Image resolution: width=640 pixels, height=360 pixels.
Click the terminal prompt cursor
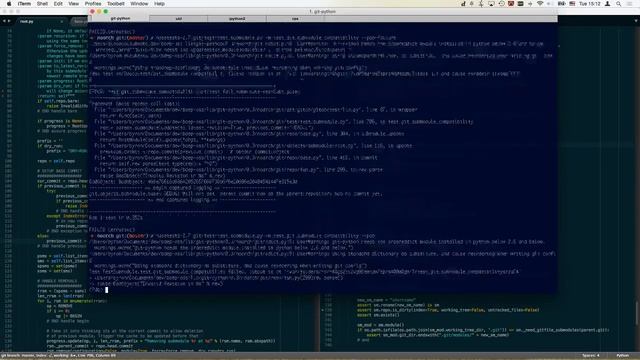pos(107,290)
